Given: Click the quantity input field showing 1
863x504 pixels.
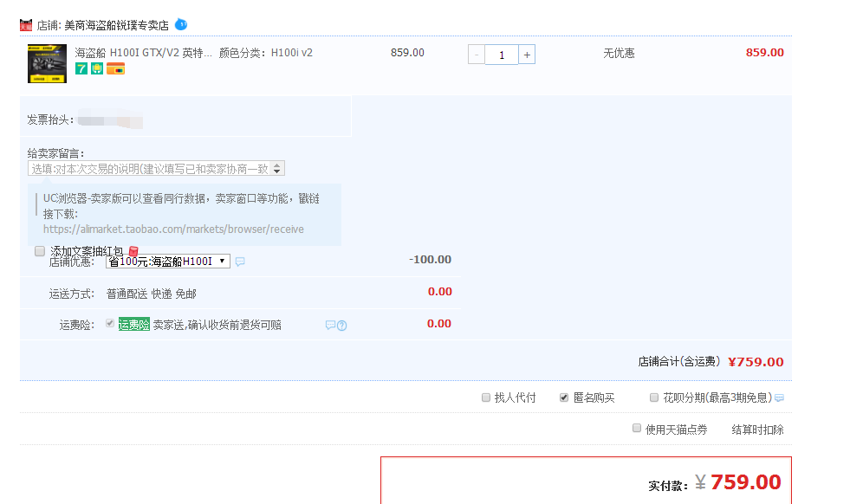Looking at the screenshot, I should click(502, 55).
